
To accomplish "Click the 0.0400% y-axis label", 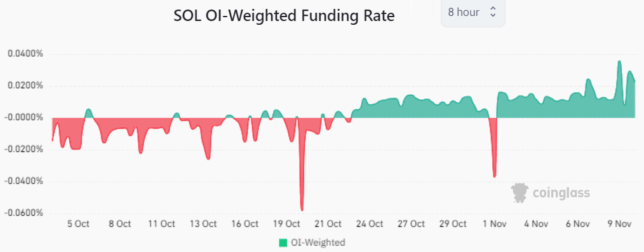I will click(x=25, y=54).
